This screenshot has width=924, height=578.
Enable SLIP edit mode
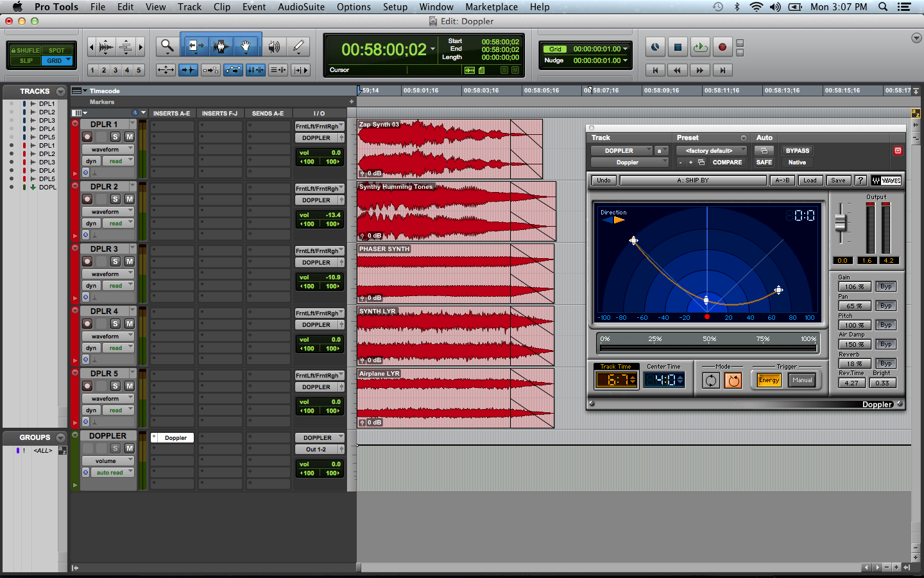pyautogui.click(x=26, y=61)
